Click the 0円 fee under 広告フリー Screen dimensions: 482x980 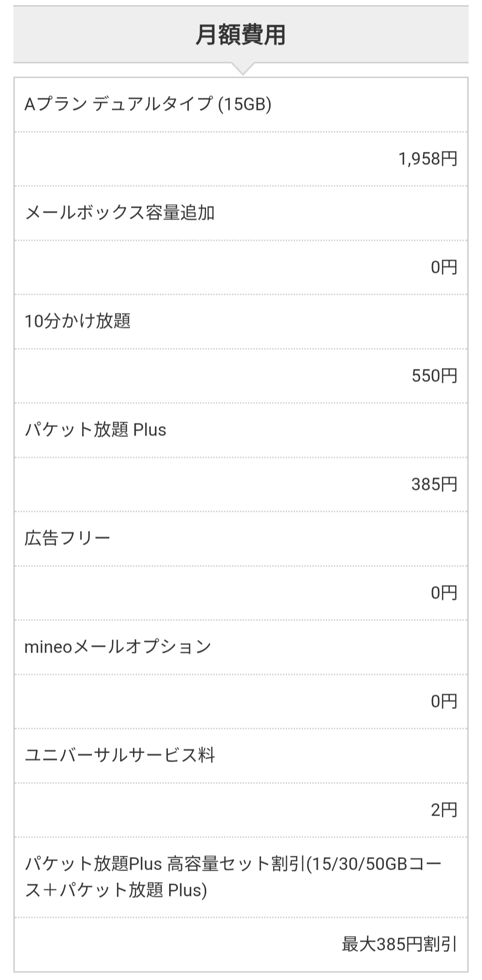pyautogui.click(x=444, y=593)
